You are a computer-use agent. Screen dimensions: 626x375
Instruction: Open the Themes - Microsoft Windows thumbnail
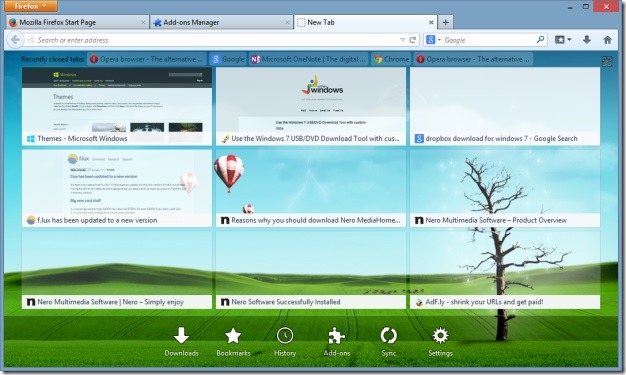(117, 106)
